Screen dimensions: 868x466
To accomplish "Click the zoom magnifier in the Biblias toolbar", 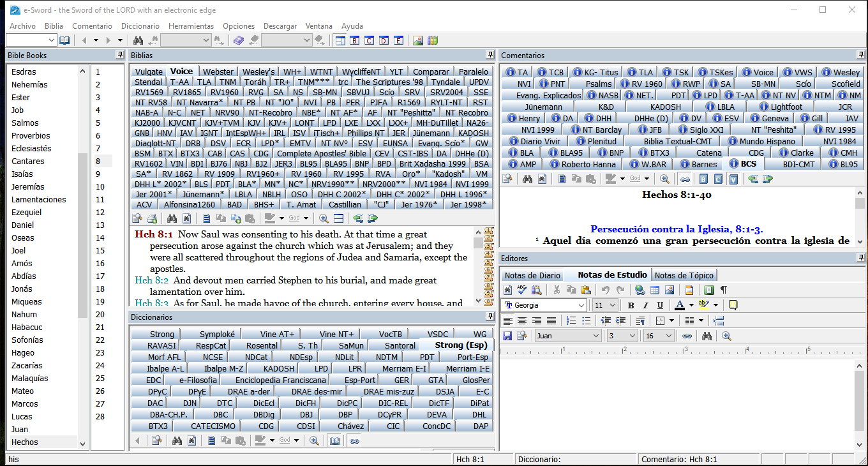I will coord(324,218).
